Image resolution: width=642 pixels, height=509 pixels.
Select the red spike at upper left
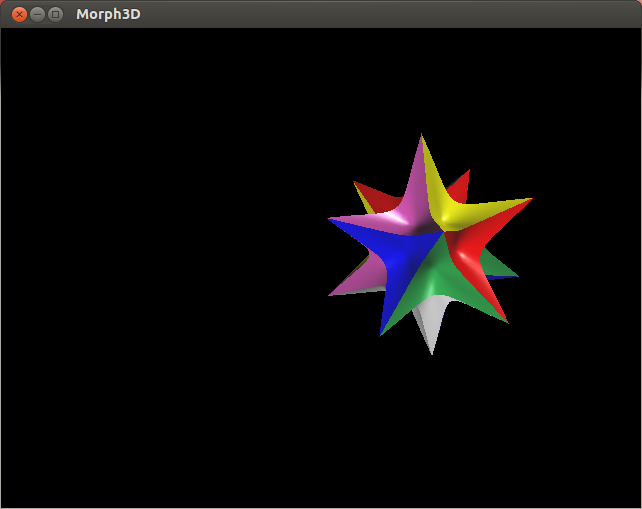click(x=370, y=193)
